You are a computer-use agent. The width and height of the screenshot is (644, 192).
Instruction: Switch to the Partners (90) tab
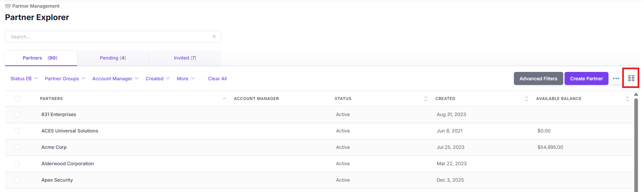(41, 58)
